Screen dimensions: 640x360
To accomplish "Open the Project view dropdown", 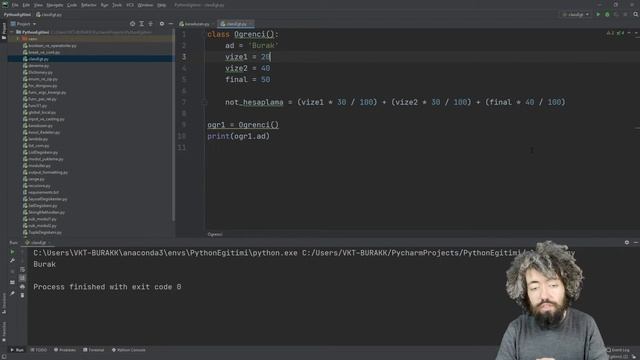I will click(23, 24).
